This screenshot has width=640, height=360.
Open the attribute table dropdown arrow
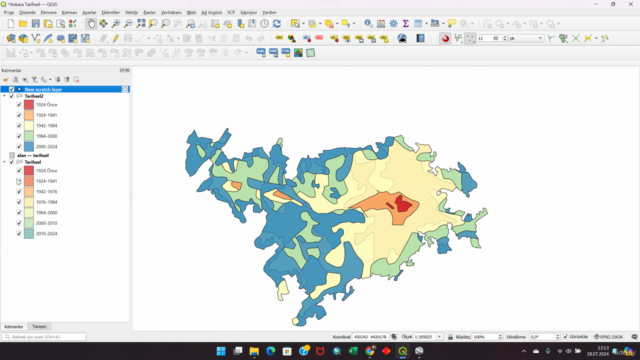[x=426, y=24]
